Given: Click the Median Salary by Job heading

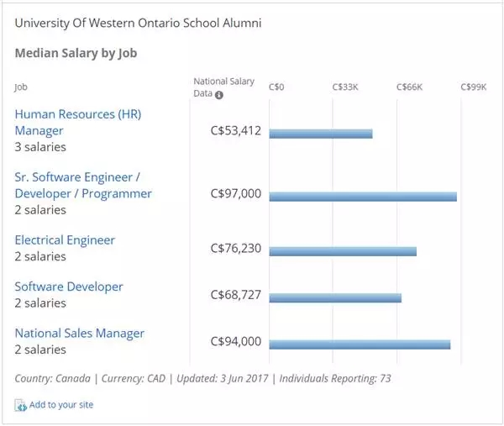Looking at the screenshot, I should click(76, 53).
